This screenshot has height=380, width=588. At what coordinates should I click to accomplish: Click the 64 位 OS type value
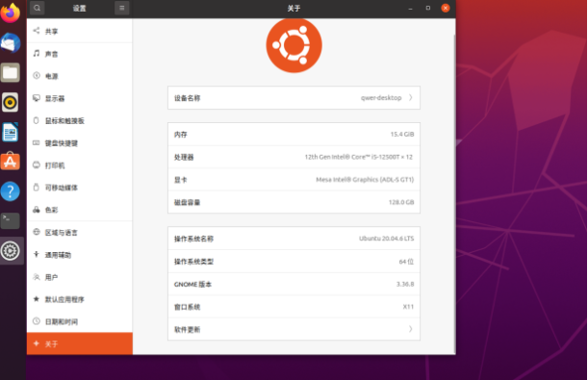[x=406, y=262]
